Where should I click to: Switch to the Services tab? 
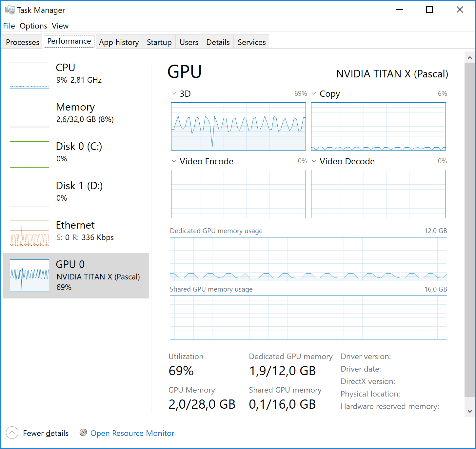point(252,42)
